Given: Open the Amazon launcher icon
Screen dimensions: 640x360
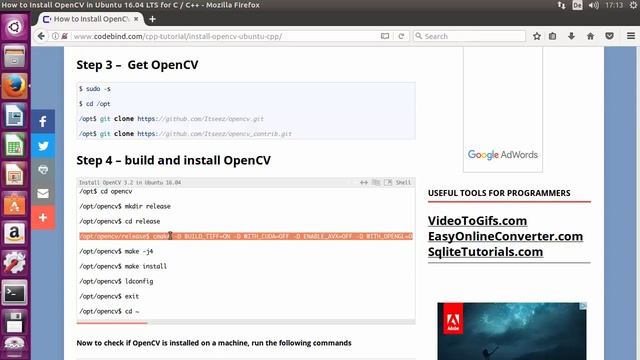Looking at the screenshot, I should coord(14,233).
